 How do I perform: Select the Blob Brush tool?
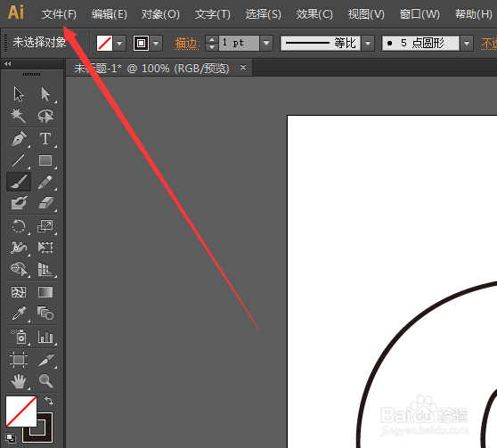pyautogui.click(x=19, y=203)
